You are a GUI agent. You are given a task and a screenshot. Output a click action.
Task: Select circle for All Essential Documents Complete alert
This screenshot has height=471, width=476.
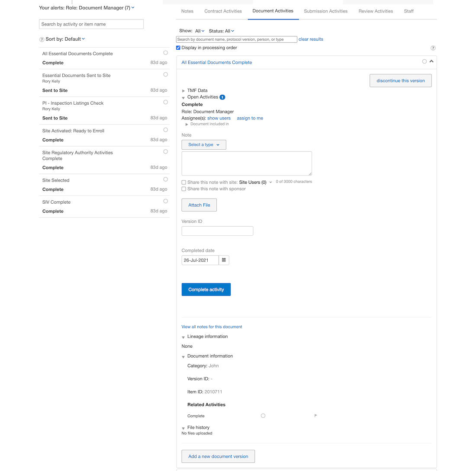(x=165, y=53)
